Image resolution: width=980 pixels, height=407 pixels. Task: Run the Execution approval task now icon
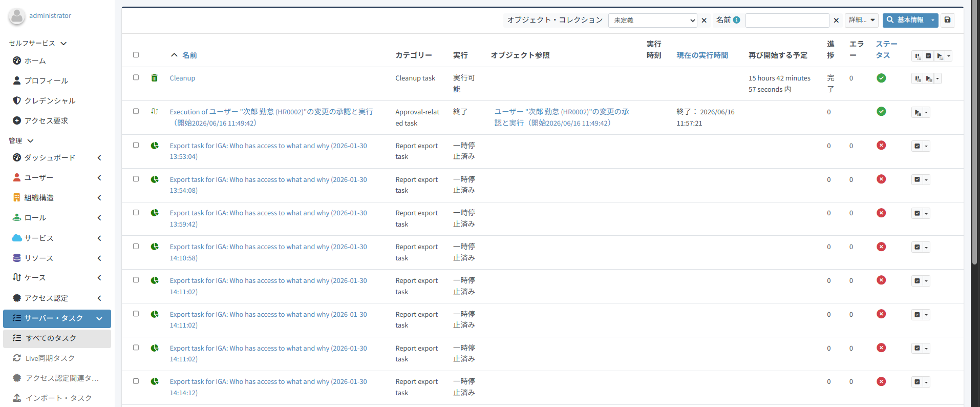pos(918,112)
